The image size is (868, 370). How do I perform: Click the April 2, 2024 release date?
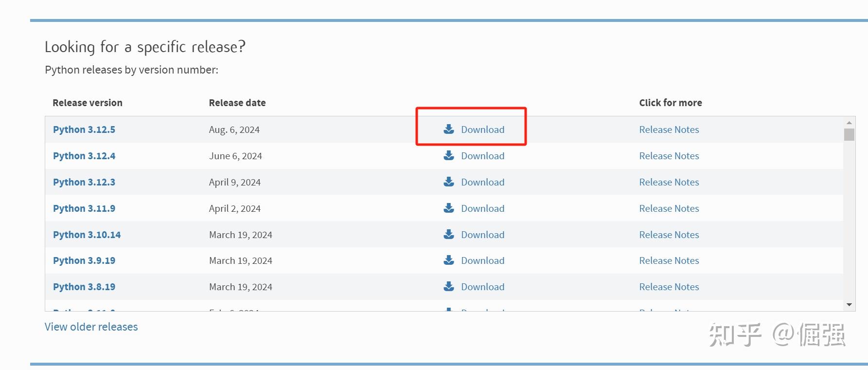[x=235, y=208]
